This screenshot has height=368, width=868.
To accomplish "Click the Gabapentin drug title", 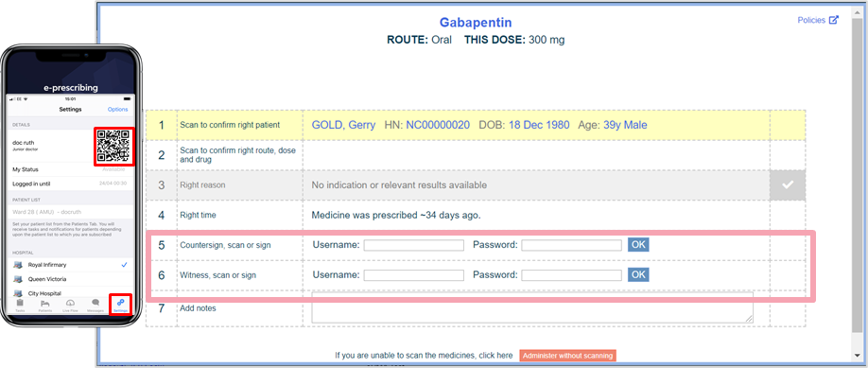I will pyautogui.click(x=476, y=23).
